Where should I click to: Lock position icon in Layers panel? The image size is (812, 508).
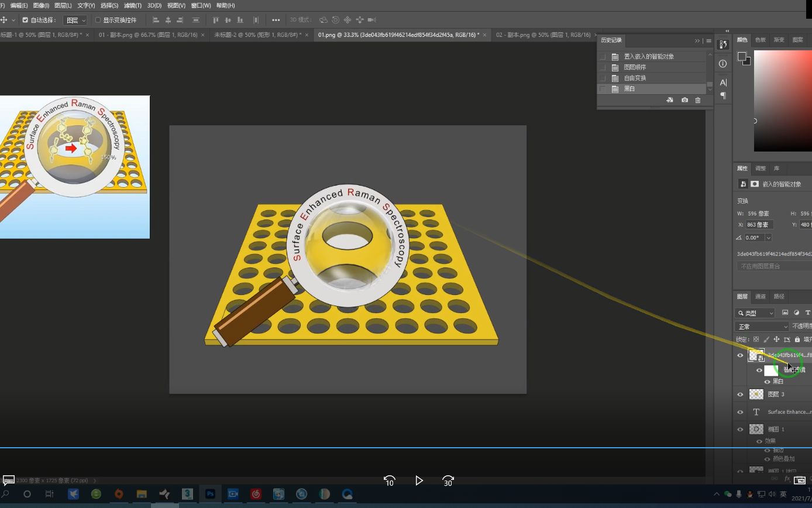tap(776, 339)
